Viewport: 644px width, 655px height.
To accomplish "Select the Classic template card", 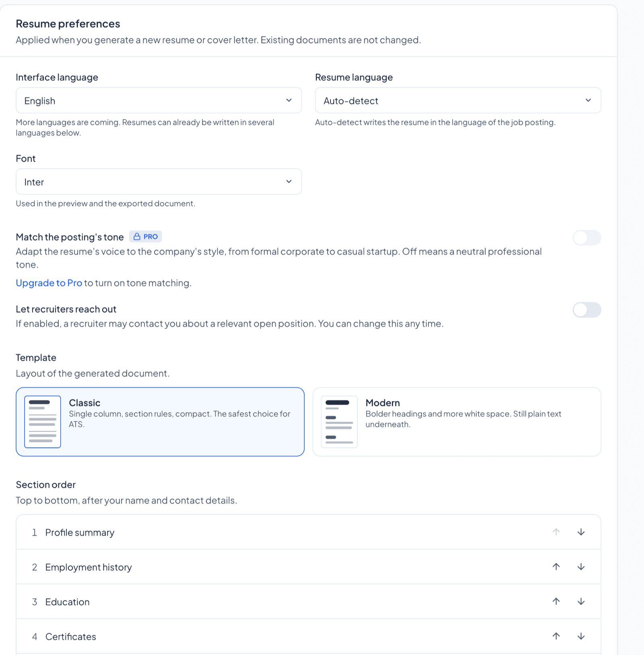I will (x=160, y=422).
